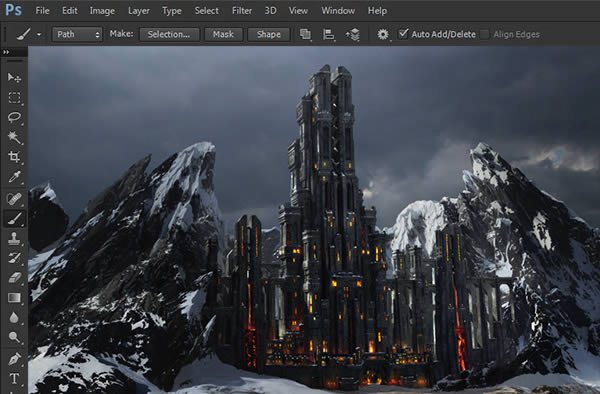Open the View menu
600x394 pixels.
pos(298,11)
